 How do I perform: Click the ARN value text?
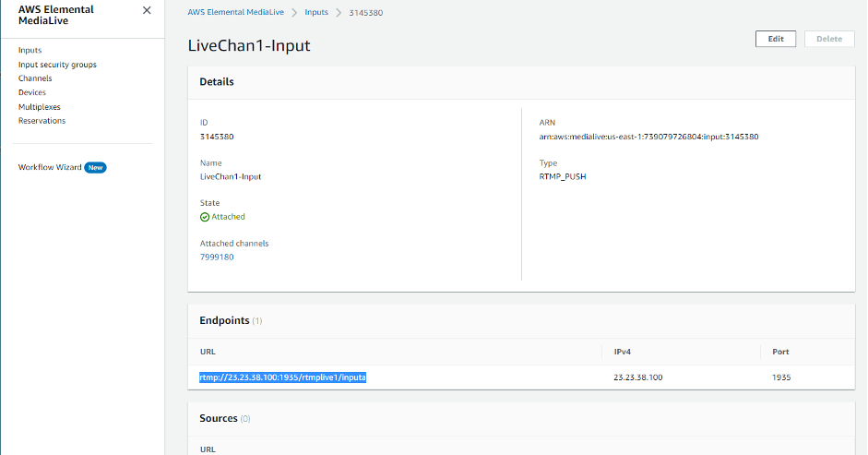[648, 137]
